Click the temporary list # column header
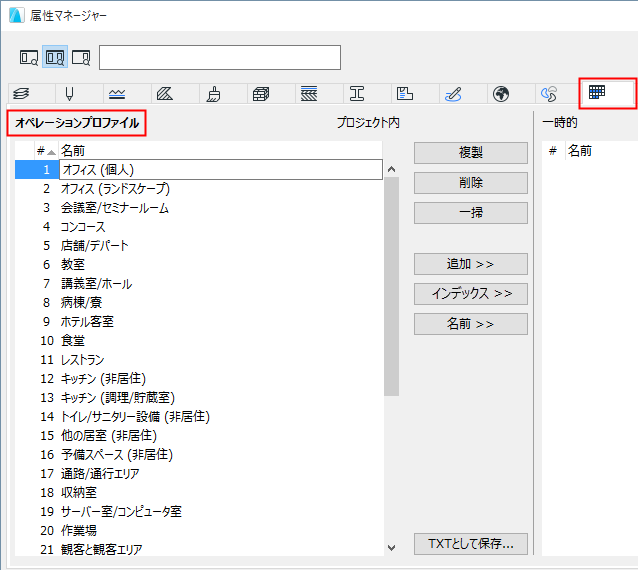 (553, 151)
